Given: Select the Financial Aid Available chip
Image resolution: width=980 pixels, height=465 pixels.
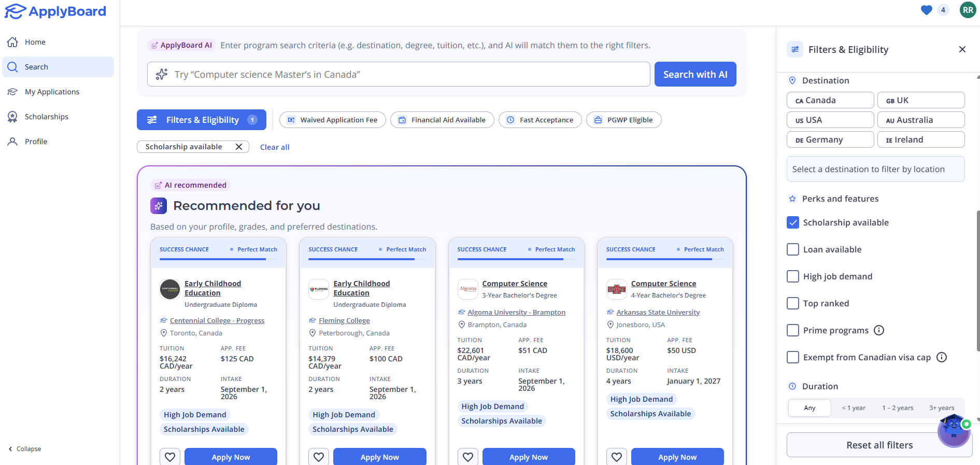Looking at the screenshot, I should click(442, 120).
